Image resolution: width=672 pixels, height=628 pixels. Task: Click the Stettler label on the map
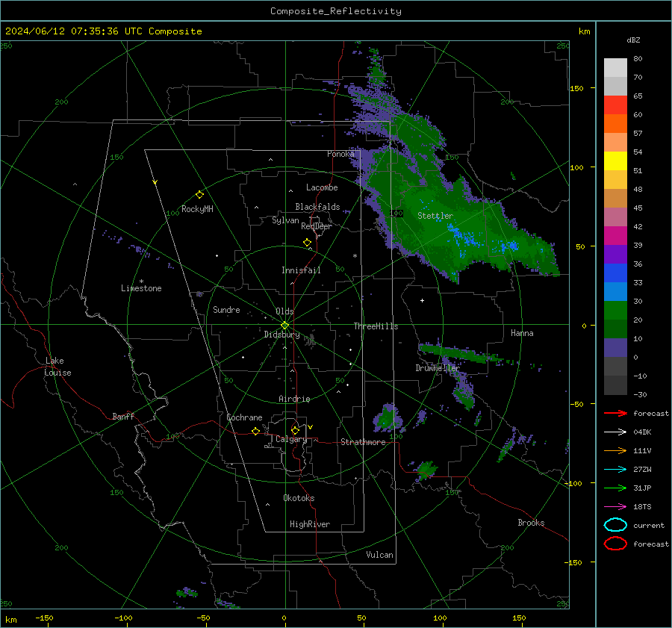pos(435,216)
